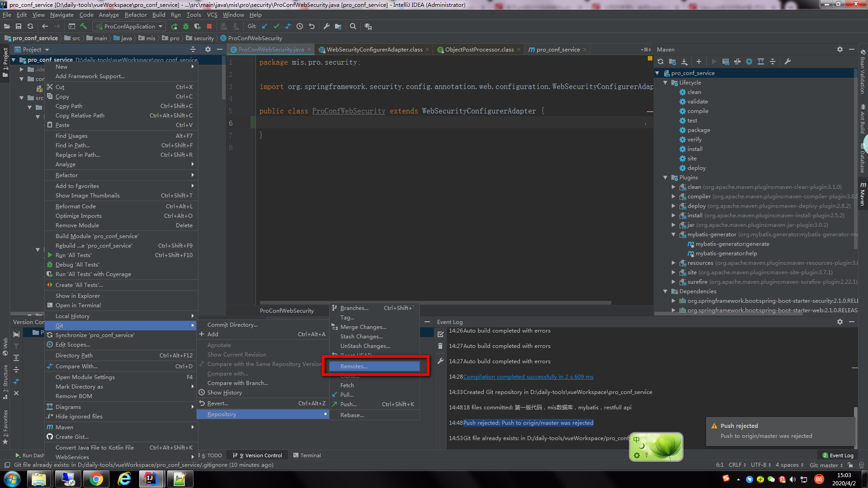Toggle Skip Tests mode in Maven panel
This screenshot has height=488, width=868.
[737, 62]
